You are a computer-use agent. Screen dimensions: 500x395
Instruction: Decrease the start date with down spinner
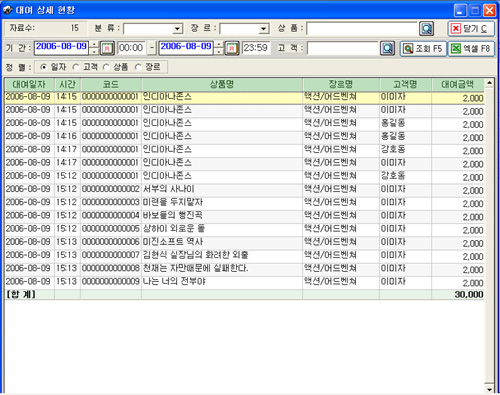(94, 52)
